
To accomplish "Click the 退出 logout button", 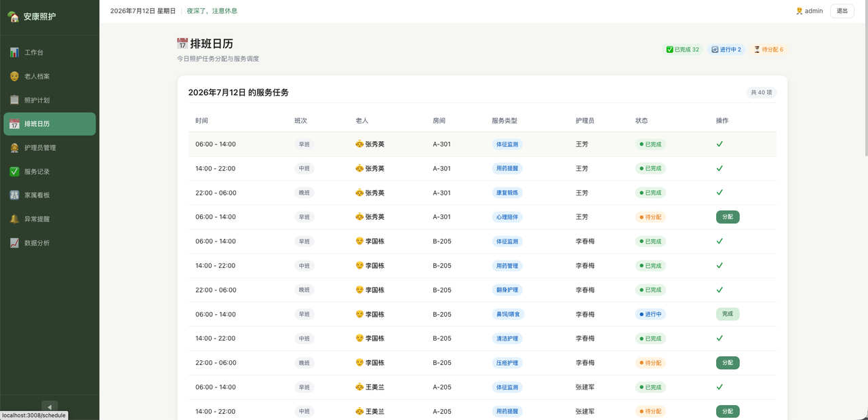I will pyautogui.click(x=842, y=11).
